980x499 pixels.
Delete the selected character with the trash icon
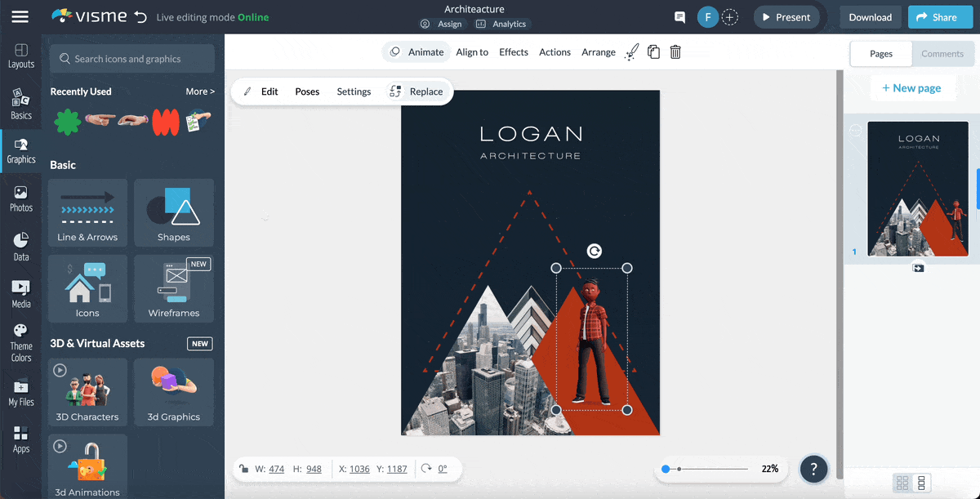(x=675, y=51)
